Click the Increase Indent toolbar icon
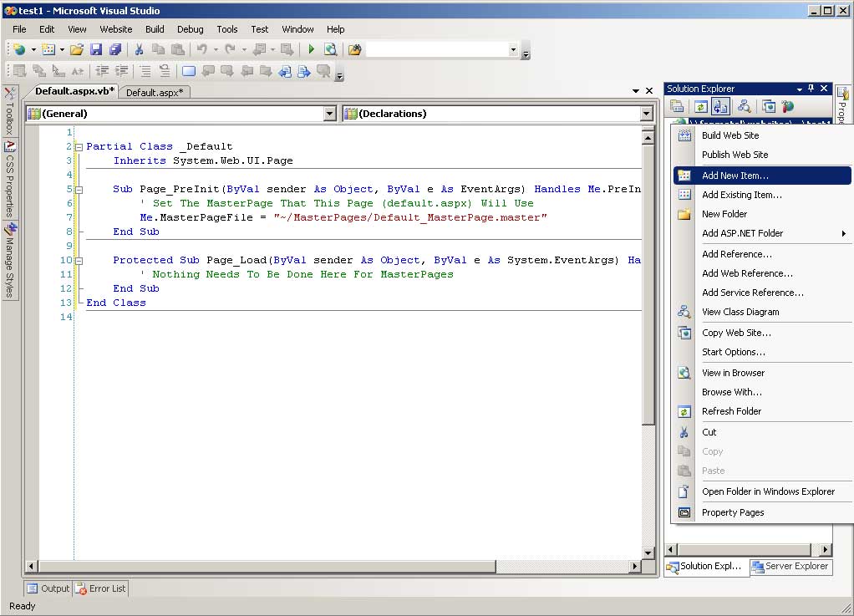Image resolution: width=854 pixels, height=616 pixels. point(121,71)
